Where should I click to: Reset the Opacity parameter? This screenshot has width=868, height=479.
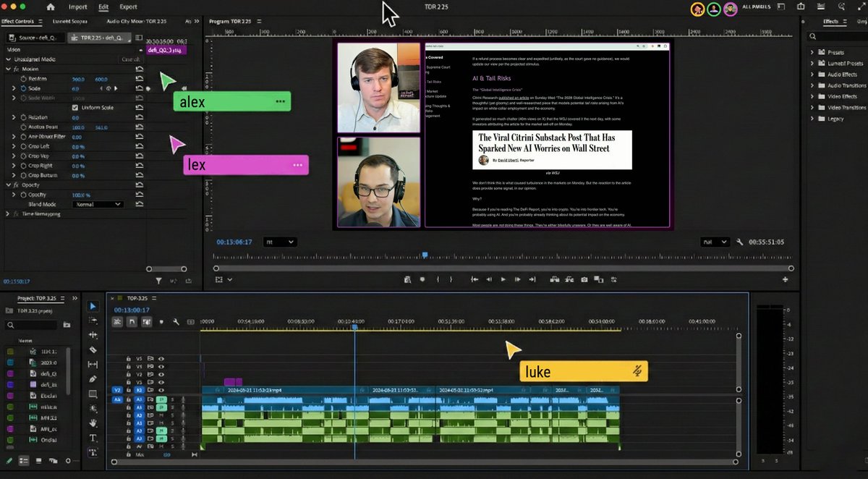point(140,195)
